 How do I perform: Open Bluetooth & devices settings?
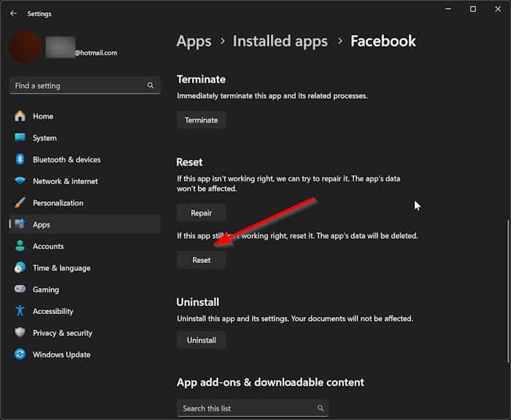click(85, 159)
